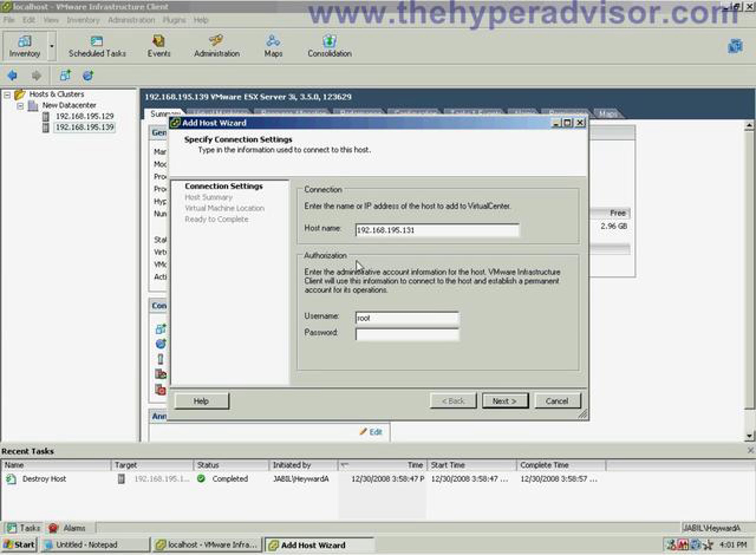Click the globe toolbar icon beside new VM
This screenshot has height=555, width=756.
point(88,76)
